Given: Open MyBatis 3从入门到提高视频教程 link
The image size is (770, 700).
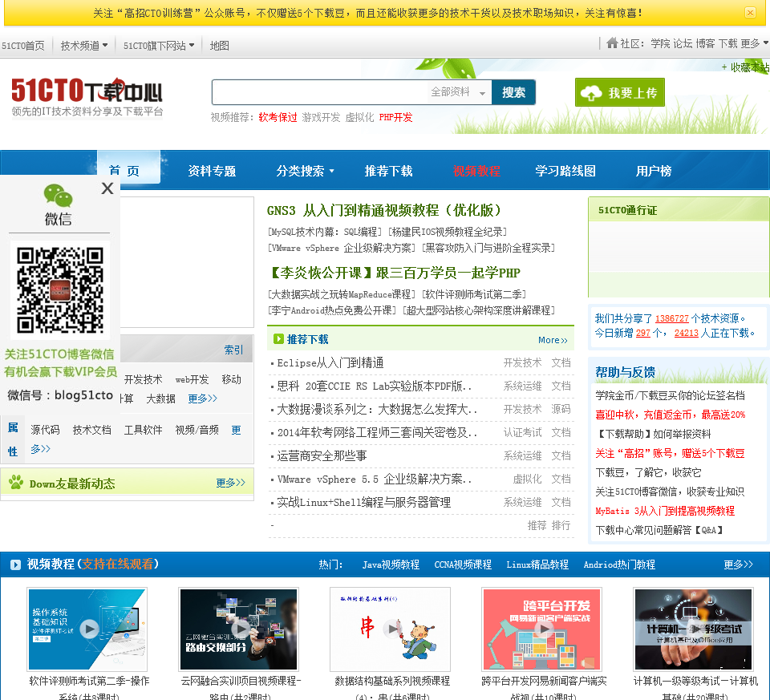Looking at the screenshot, I should [x=665, y=511].
